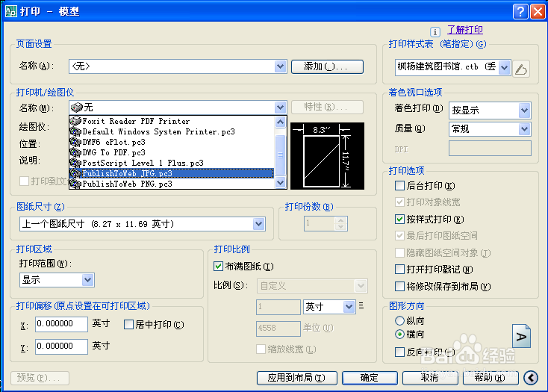Confirm with the 确定 button
Image resolution: width=548 pixels, height=392 pixels.
(x=370, y=378)
